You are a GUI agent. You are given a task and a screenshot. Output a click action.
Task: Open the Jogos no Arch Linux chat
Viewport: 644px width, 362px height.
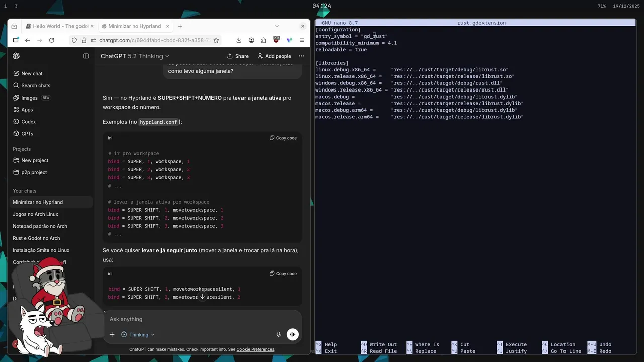[x=35, y=214]
